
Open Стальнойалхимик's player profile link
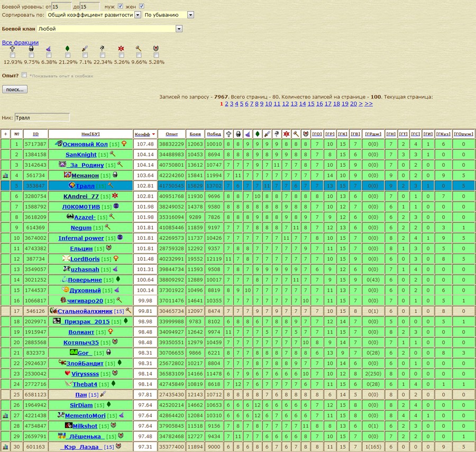[85, 311]
